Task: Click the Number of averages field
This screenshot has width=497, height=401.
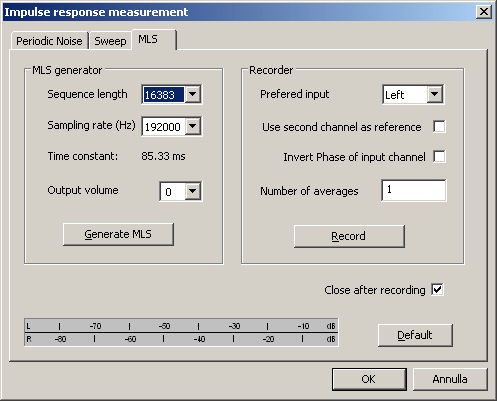Action: click(414, 190)
